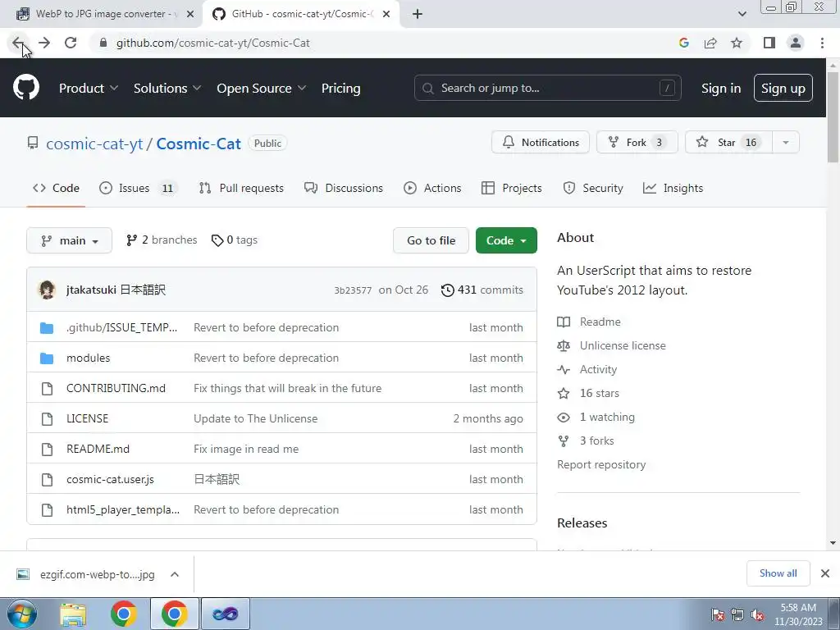The width and height of the screenshot is (840, 630).
Task: Click the site lock icon in address bar
Action: tap(103, 43)
